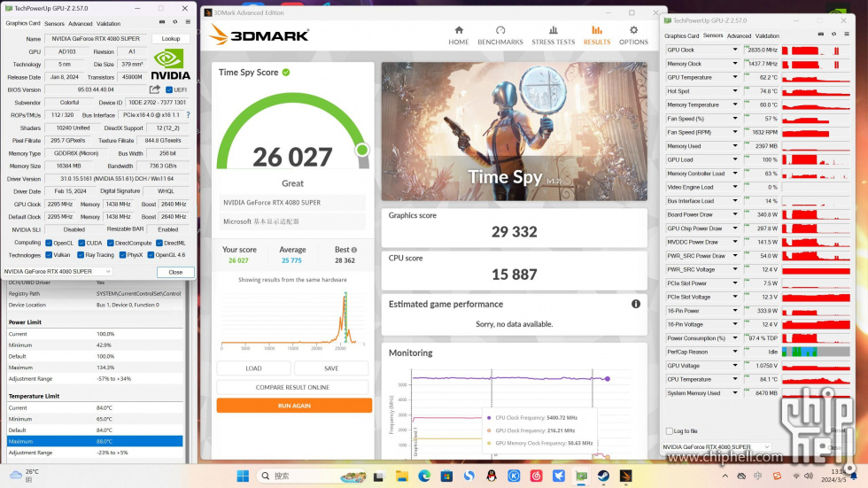Click the LOAD button in 3DMark

tap(253, 368)
